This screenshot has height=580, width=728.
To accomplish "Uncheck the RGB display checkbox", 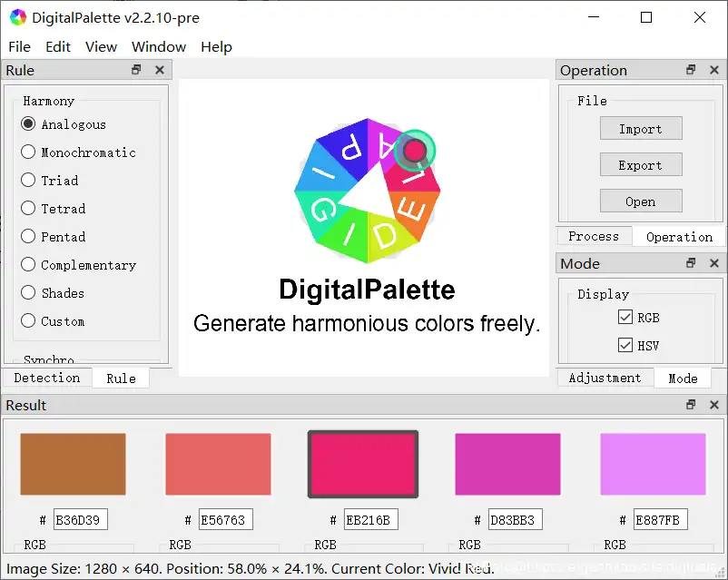I will tap(625, 318).
